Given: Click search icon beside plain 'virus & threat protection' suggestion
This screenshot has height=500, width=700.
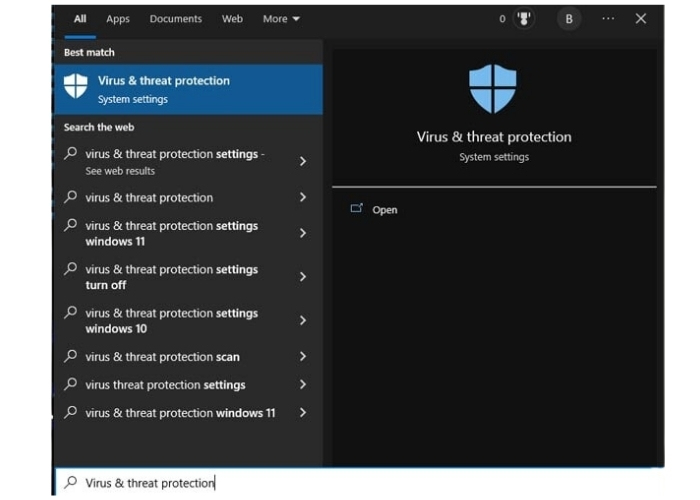Looking at the screenshot, I should coord(71,196).
